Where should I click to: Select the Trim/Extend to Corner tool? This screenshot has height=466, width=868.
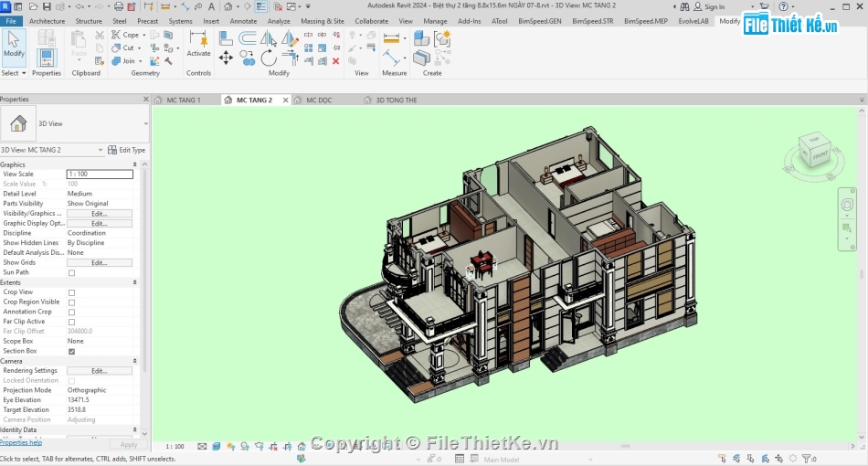290,57
